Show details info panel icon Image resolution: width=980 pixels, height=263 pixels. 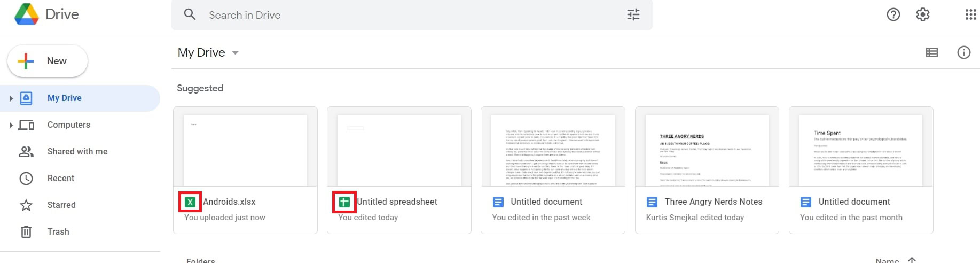963,52
